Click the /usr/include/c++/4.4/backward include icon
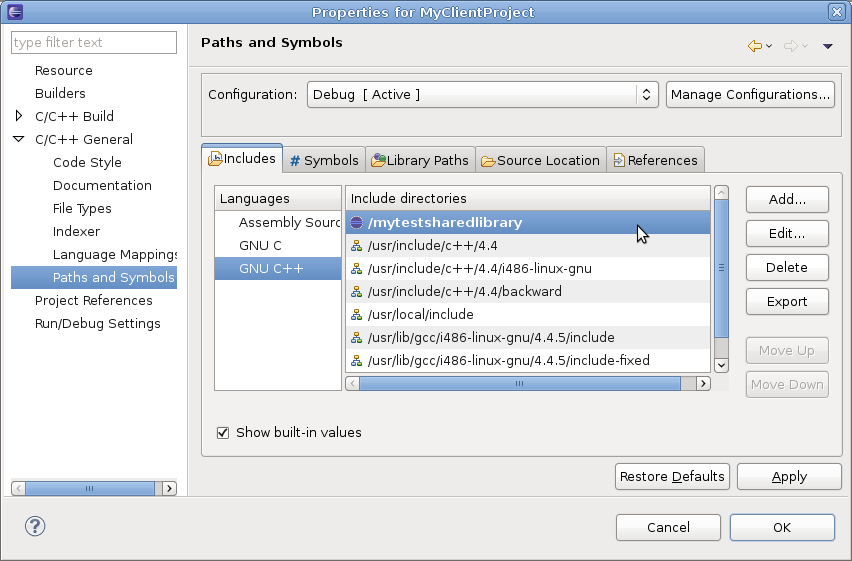This screenshot has height=561, width=852. (356, 292)
